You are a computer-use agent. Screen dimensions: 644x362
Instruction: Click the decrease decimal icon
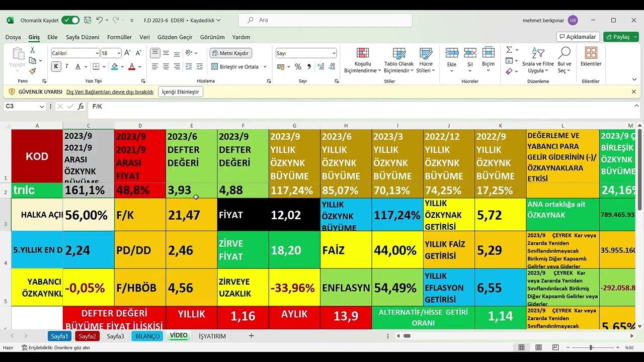click(x=331, y=66)
